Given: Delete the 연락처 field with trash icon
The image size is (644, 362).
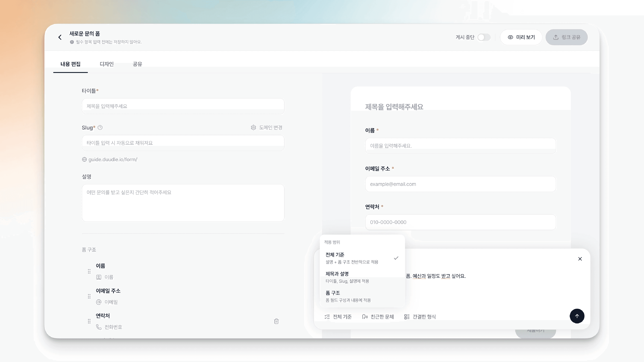Looking at the screenshot, I should pos(276,321).
